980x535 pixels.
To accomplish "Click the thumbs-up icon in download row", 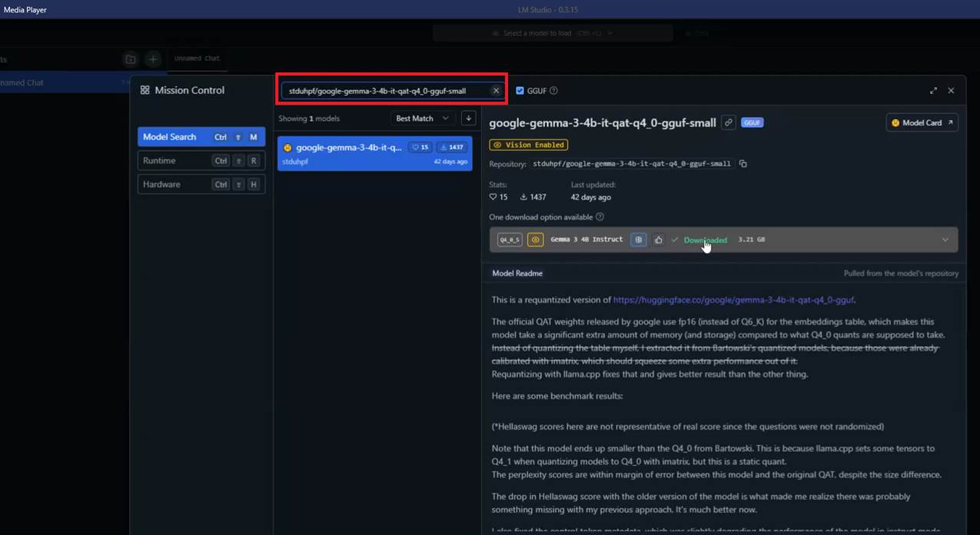I will [x=658, y=240].
